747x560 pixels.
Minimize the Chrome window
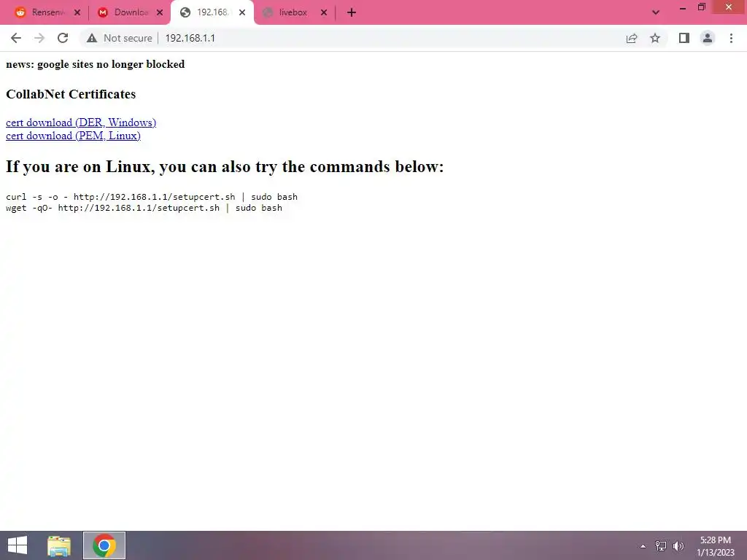tap(683, 7)
